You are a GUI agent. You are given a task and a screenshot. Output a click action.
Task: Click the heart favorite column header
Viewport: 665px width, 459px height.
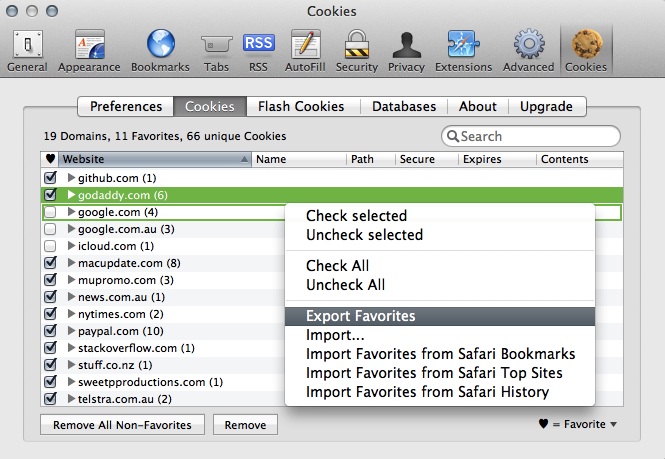[x=50, y=159]
